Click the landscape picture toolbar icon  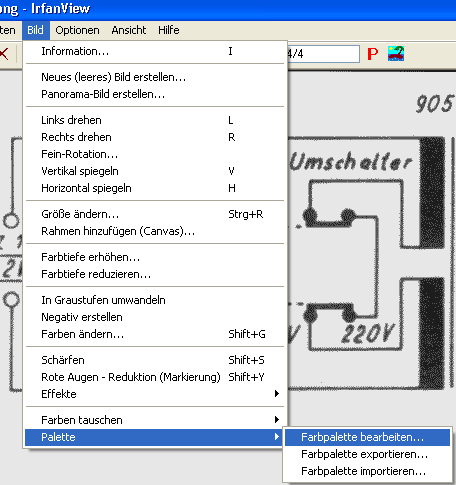coord(396,54)
